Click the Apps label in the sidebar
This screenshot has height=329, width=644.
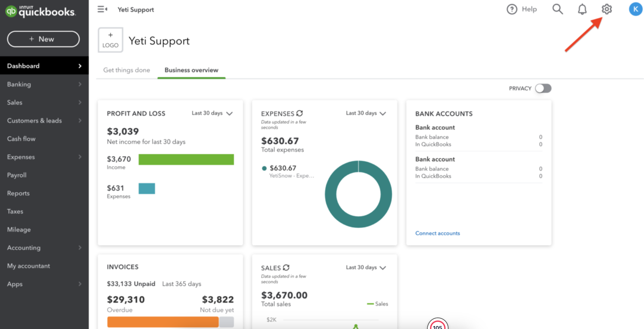tap(15, 284)
